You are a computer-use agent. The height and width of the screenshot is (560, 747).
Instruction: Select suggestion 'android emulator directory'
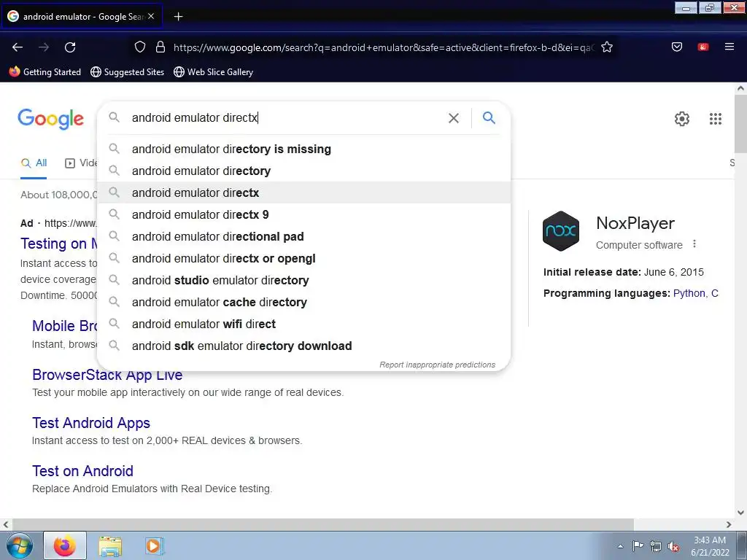tap(303, 171)
